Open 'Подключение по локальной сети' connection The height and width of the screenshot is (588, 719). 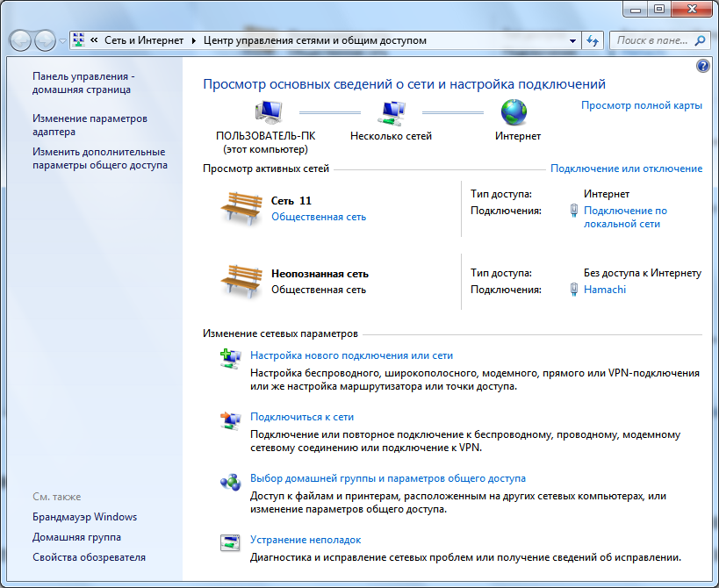[x=625, y=218]
